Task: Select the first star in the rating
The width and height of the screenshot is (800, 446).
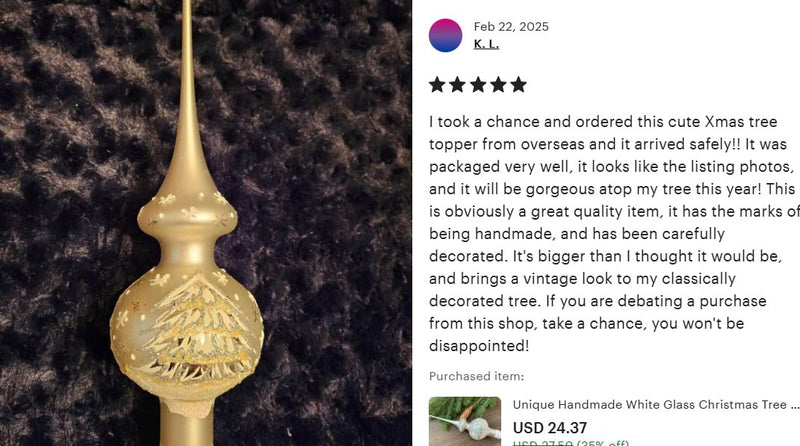Action: [437, 85]
